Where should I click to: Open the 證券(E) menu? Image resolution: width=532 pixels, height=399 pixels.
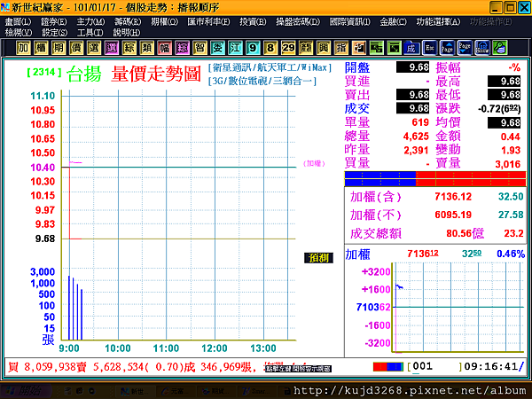(53, 21)
